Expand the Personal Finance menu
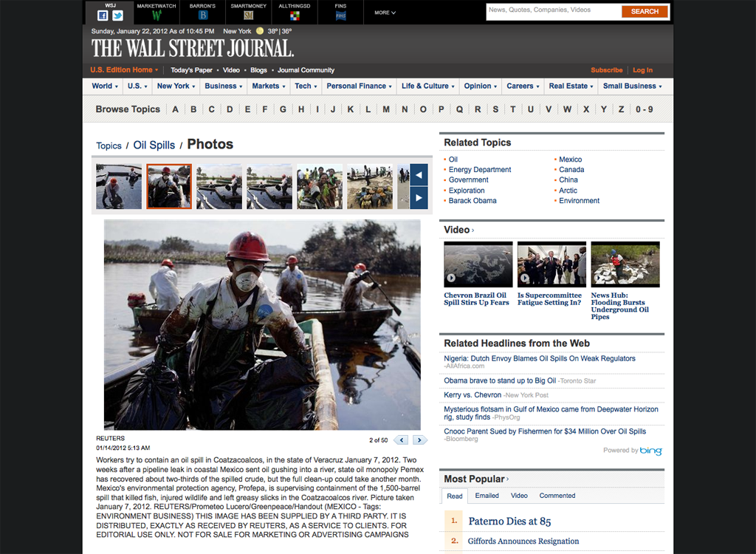Screen dimensions: 756x554 pos(360,86)
